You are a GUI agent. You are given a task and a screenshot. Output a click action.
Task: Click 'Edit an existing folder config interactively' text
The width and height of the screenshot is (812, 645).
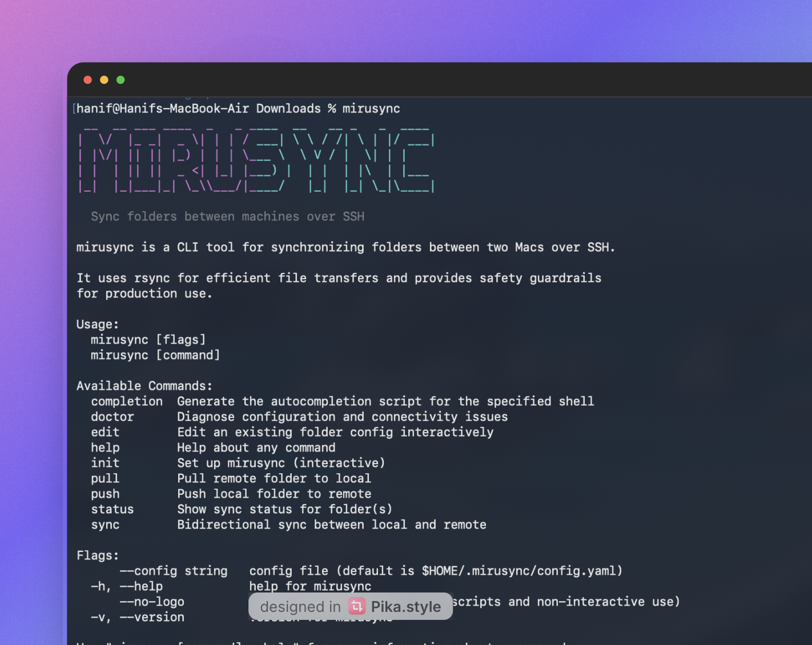click(335, 432)
